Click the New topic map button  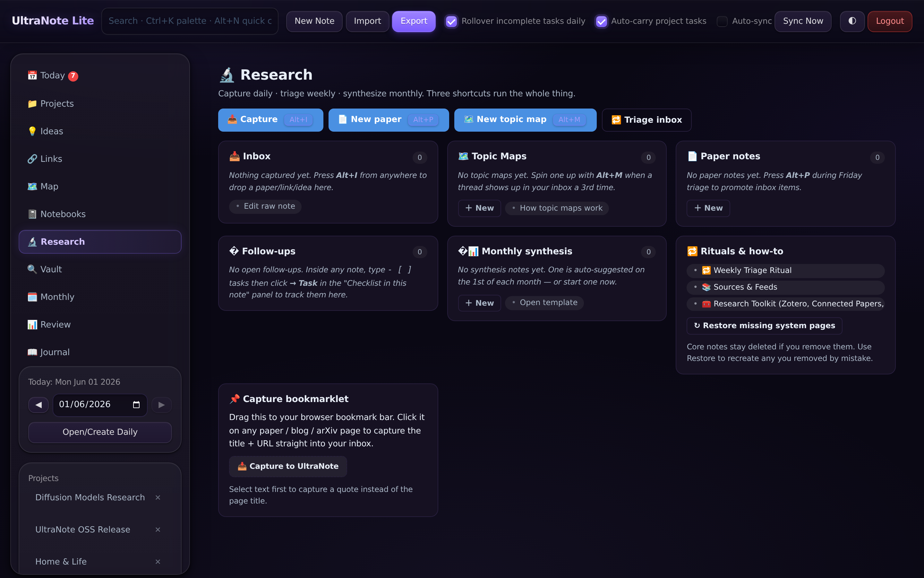pyautogui.click(x=526, y=120)
